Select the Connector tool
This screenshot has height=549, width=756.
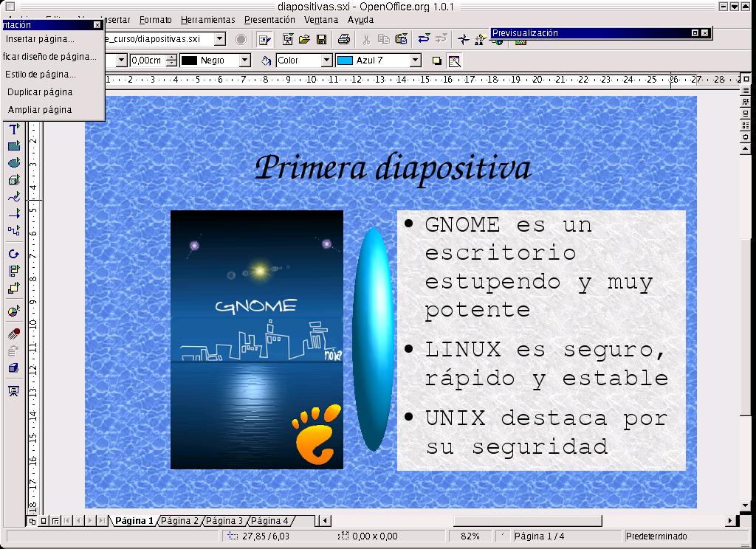point(13,231)
